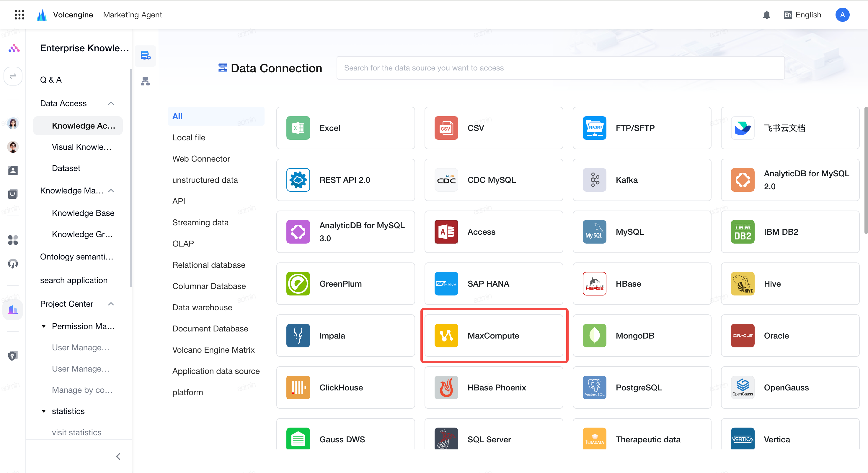The image size is (868, 473).
Task: Collapse the Permission Management tree item
Action: [x=44, y=326]
